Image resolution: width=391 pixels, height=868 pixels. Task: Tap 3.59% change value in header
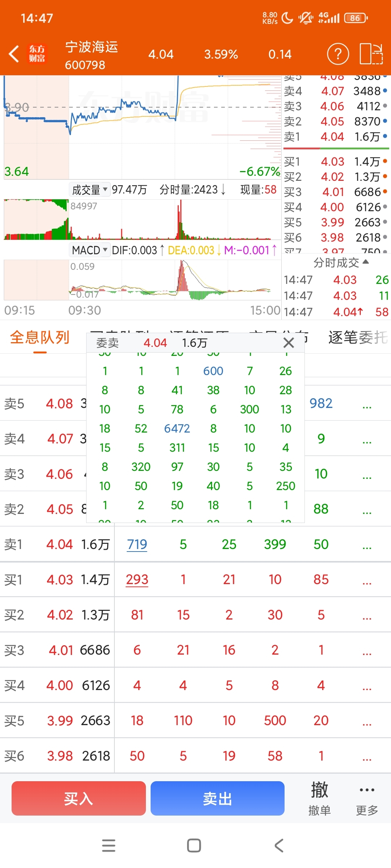(221, 54)
